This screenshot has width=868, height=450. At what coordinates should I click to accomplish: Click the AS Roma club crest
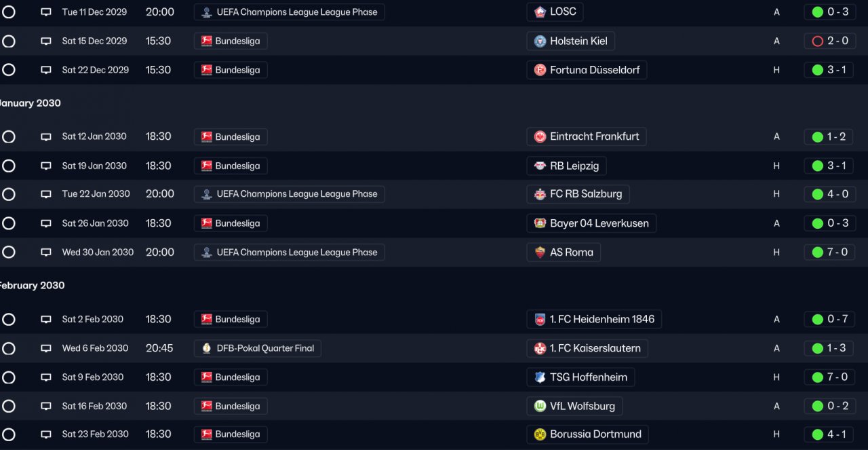click(540, 252)
